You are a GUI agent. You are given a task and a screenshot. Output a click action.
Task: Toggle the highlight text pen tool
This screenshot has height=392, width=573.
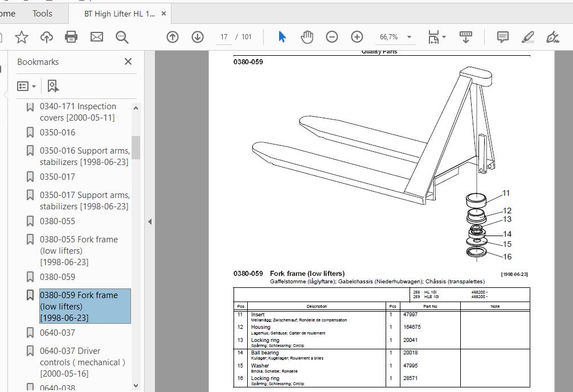(x=528, y=37)
